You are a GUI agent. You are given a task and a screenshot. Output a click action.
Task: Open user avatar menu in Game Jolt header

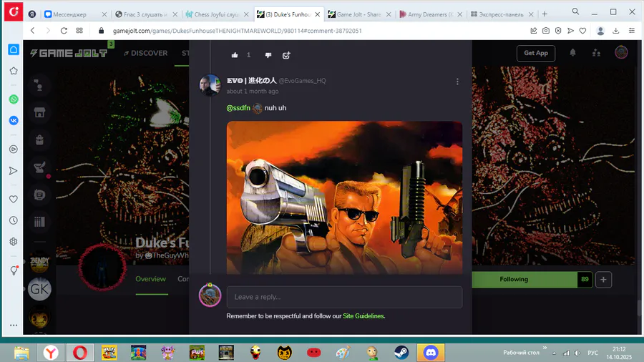coord(621,52)
